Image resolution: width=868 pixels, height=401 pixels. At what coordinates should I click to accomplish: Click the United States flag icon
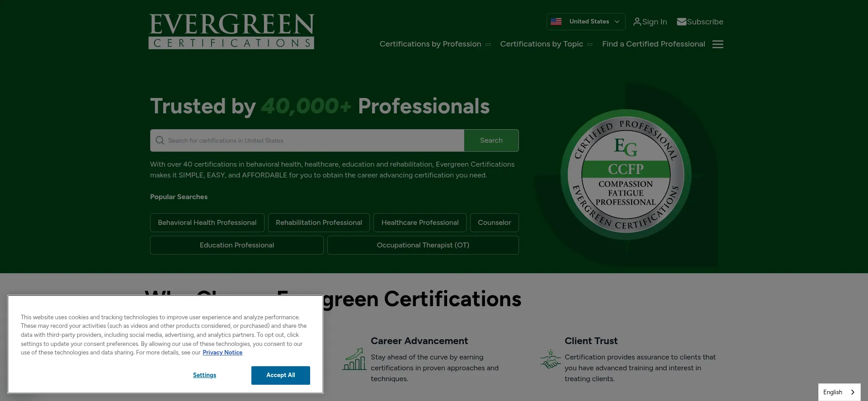556,22
